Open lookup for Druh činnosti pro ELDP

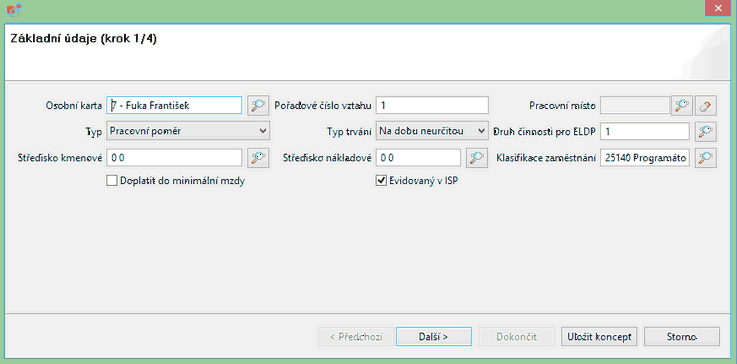pos(706,132)
